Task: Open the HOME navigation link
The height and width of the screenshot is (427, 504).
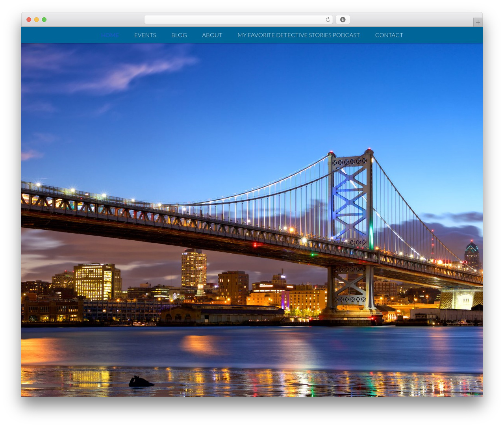Action: tap(110, 35)
